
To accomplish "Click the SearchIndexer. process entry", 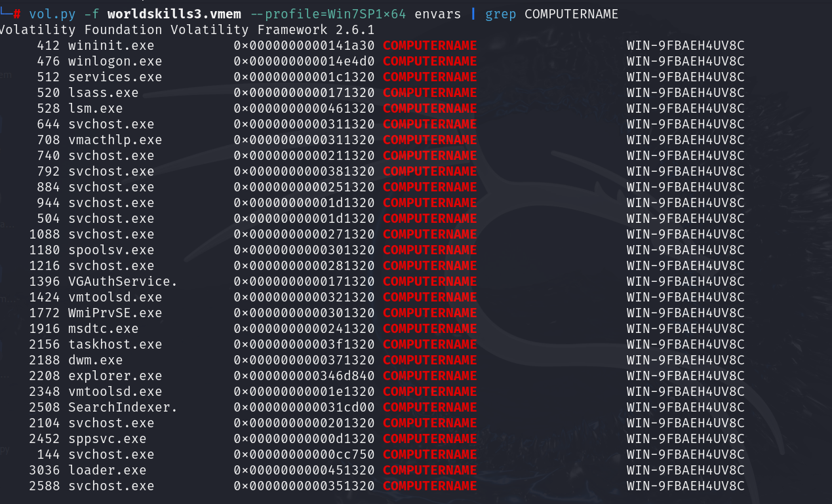I will (123, 408).
